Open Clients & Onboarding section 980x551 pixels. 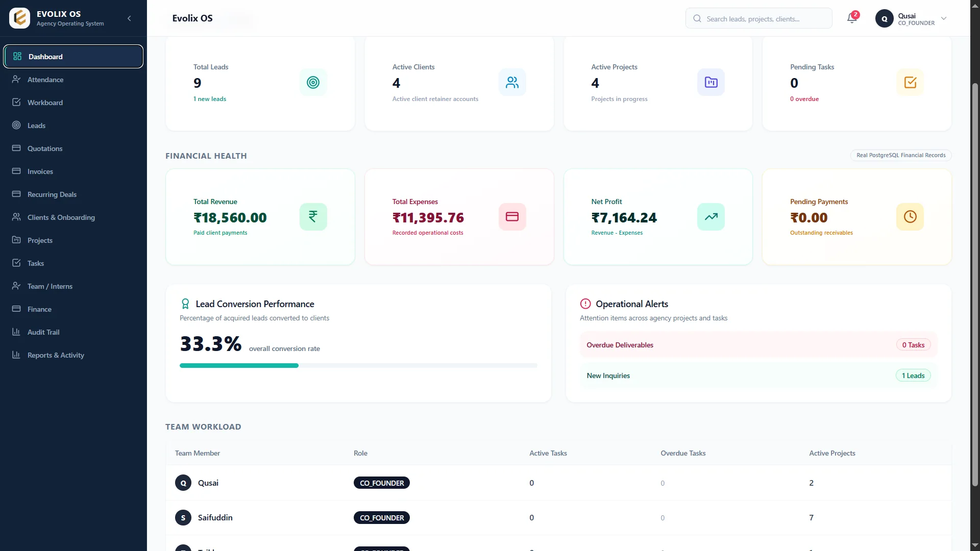[73, 217]
